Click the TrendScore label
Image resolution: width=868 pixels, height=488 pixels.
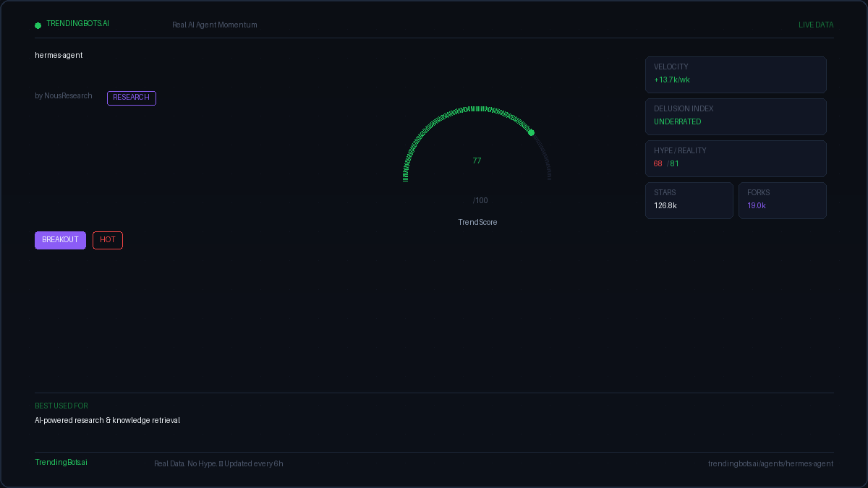[477, 223]
